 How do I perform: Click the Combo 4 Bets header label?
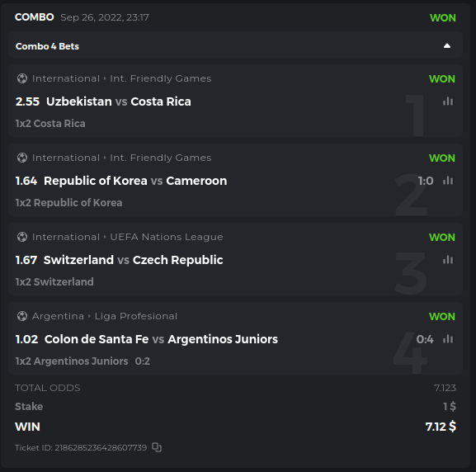coord(47,46)
